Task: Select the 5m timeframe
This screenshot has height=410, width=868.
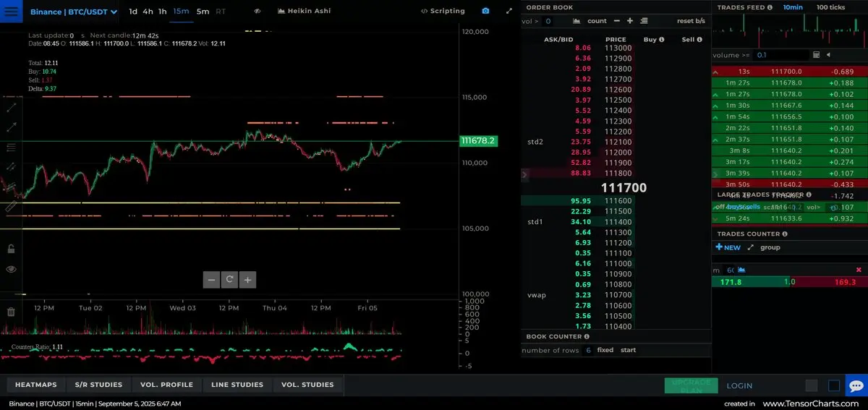Action: click(x=203, y=12)
